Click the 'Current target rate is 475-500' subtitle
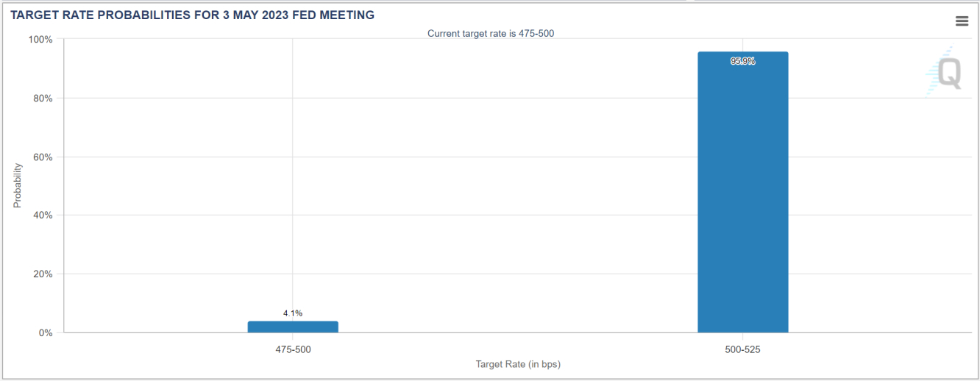 pos(491,33)
